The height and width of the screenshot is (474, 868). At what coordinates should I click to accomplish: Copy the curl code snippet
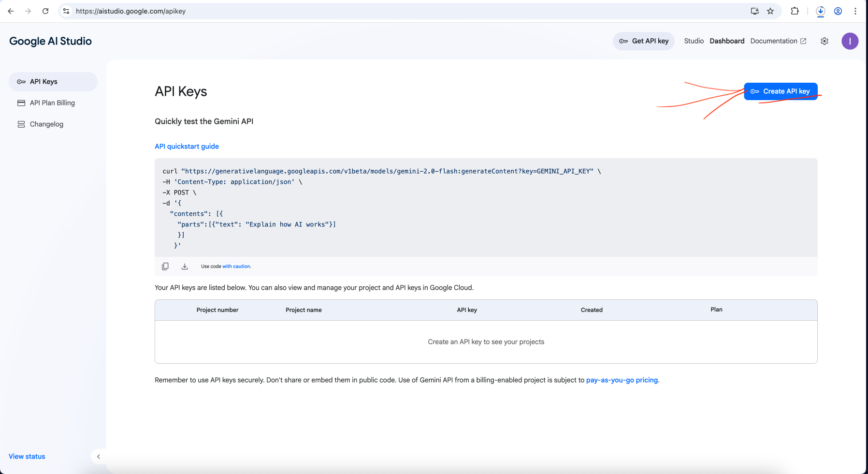pos(165,267)
